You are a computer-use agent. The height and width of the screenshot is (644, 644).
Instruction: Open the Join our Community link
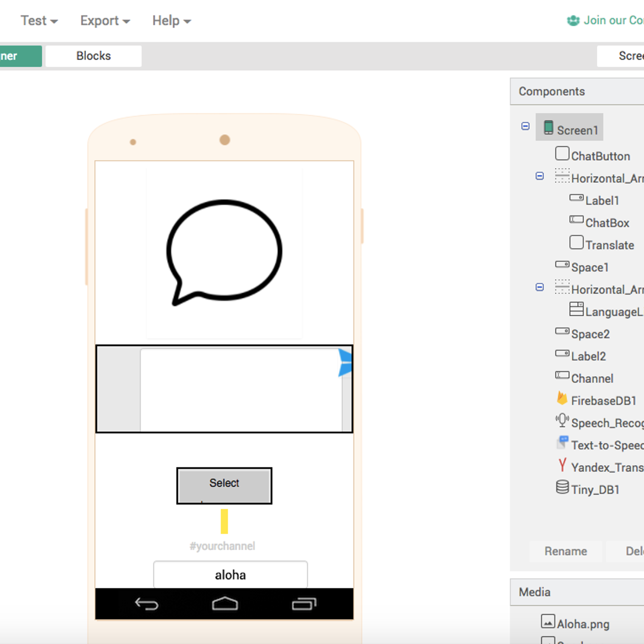[605, 20]
